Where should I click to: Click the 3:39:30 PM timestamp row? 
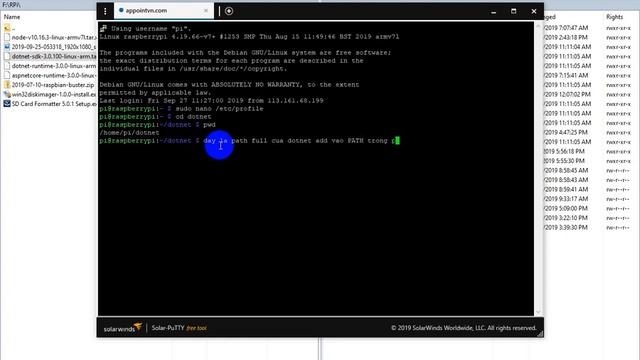(565, 227)
